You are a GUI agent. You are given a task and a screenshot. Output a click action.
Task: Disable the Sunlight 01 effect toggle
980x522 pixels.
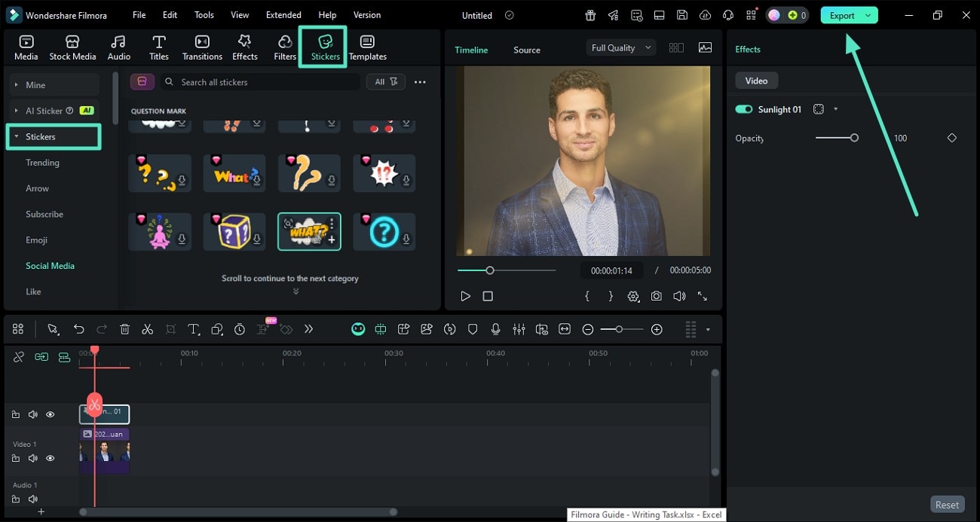(744, 108)
